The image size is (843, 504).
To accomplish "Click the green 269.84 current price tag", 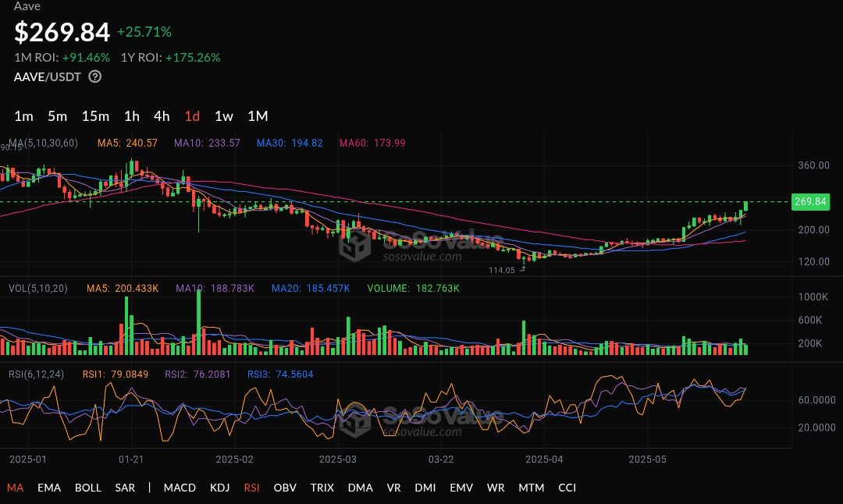I will point(810,201).
